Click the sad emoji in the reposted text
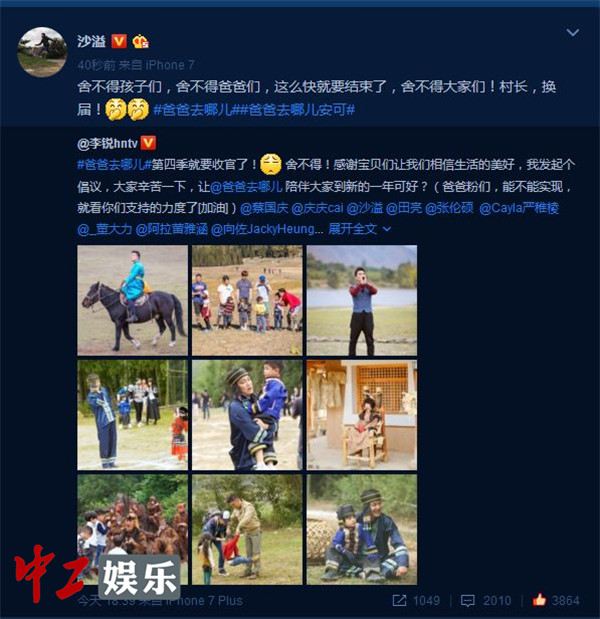Image resolution: width=600 pixels, height=619 pixels. pyautogui.click(x=271, y=164)
